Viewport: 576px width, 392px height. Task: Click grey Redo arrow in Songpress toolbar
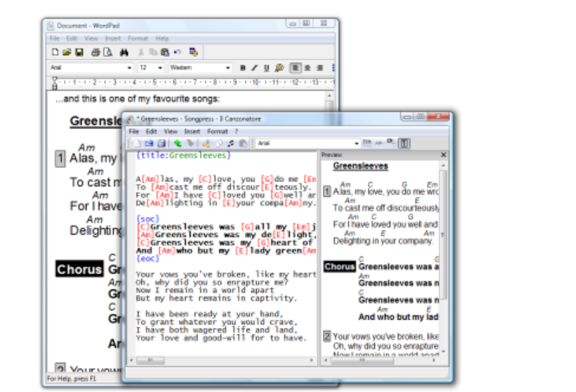(190, 143)
